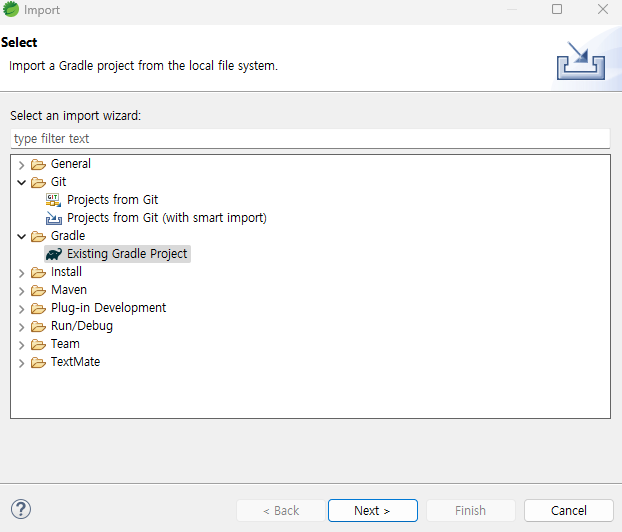Click the Spring leaf icon in title bar
This screenshot has height=532, width=622.
pos(11,9)
